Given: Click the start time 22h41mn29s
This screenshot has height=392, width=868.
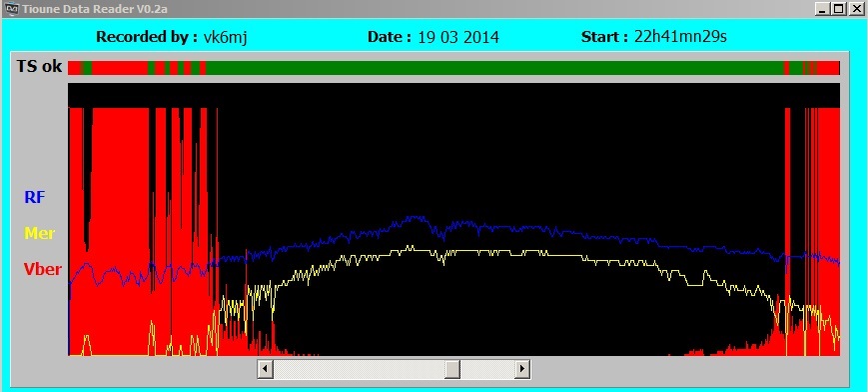Looking at the screenshot, I should pos(680,37).
